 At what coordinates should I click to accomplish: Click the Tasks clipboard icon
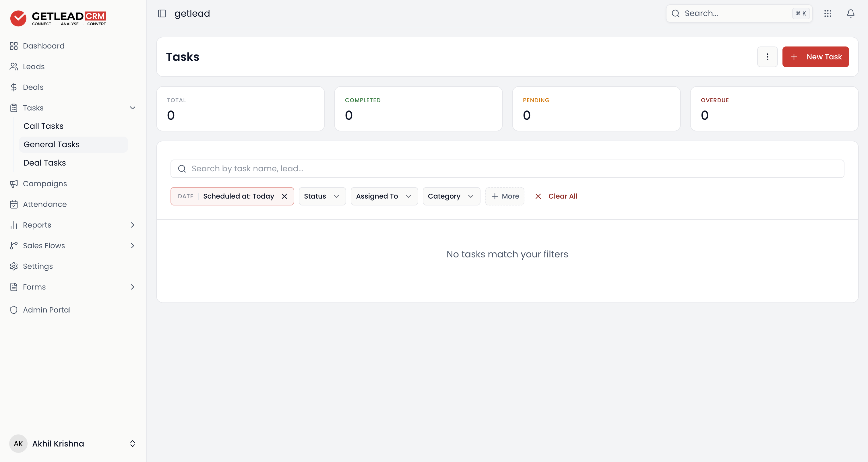coord(13,108)
